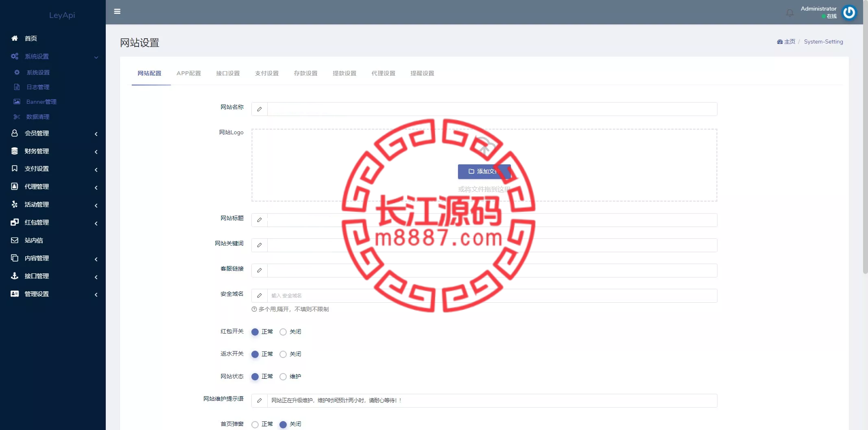Expand the 支付设置 sidebar menu
The width and height of the screenshot is (868, 430).
pos(96,170)
